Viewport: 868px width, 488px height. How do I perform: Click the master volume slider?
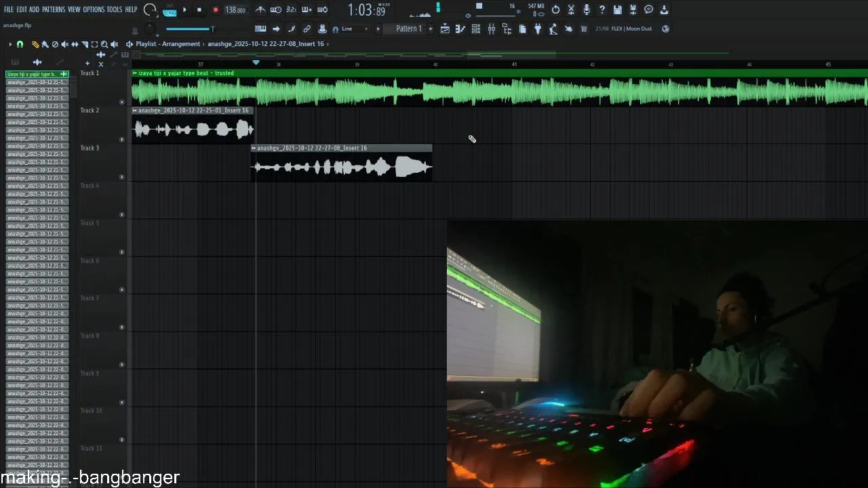point(190,29)
